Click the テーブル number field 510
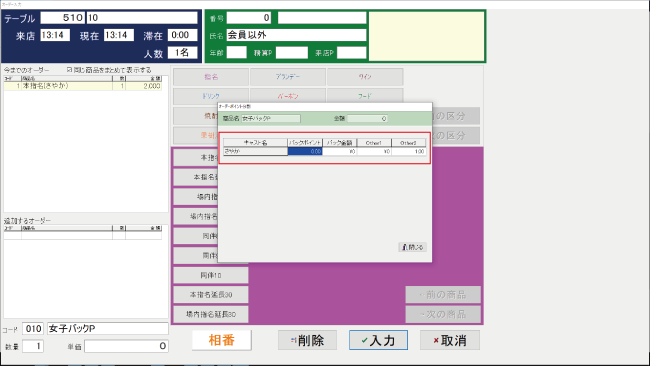Screen dimensions: 650x366 [x=63, y=18]
